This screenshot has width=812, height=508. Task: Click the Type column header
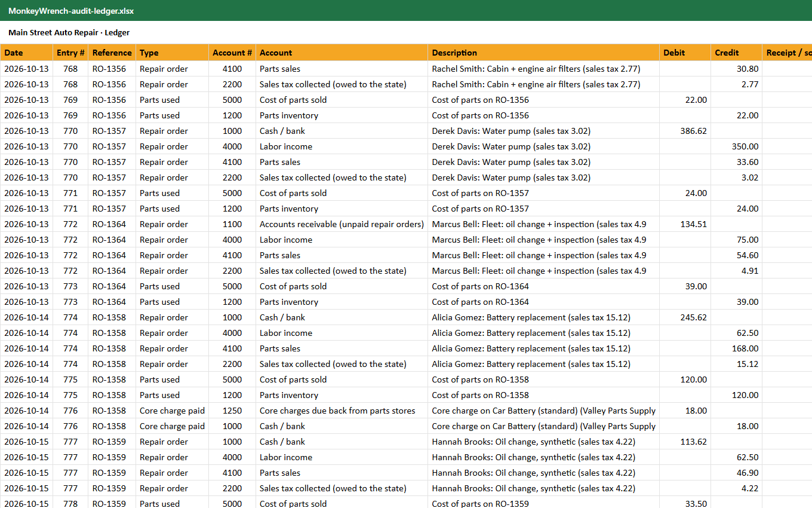pyautogui.click(x=172, y=53)
